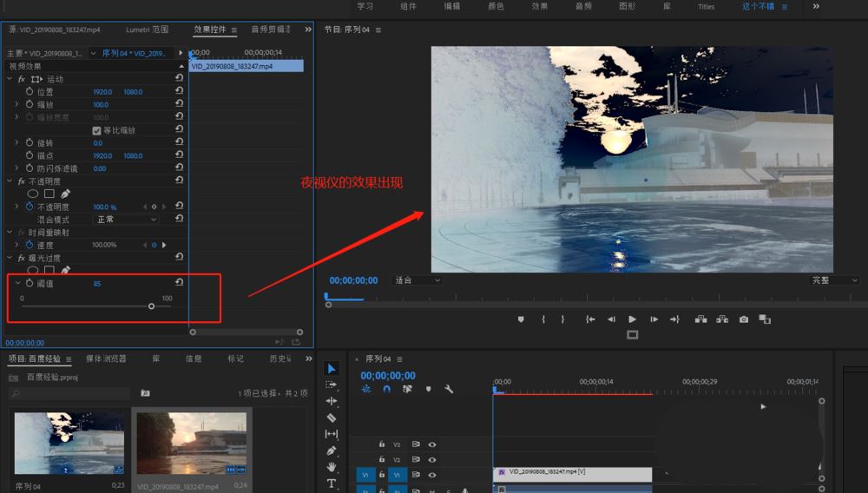Viewport: 868px width, 493px height.
Task: Toggle V2 track output eye
Action: coord(431,459)
